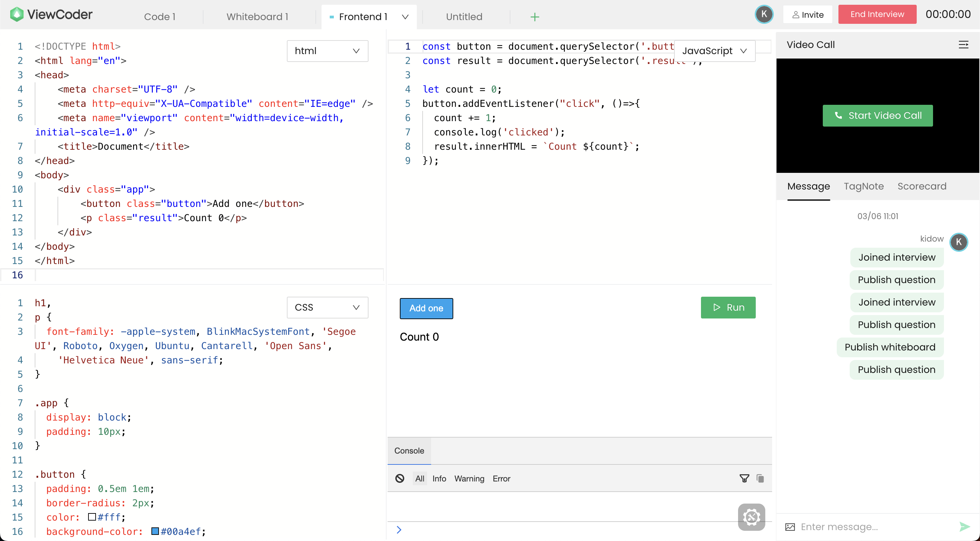
Task: Open the html language dropdown
Action: coord(327,51)
